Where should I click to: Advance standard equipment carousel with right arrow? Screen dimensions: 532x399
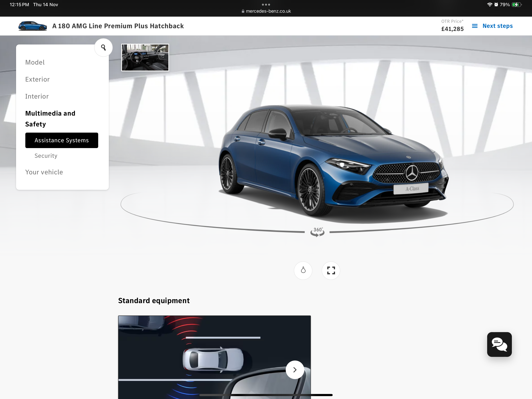pyautogui.click(x=295, y=370)
